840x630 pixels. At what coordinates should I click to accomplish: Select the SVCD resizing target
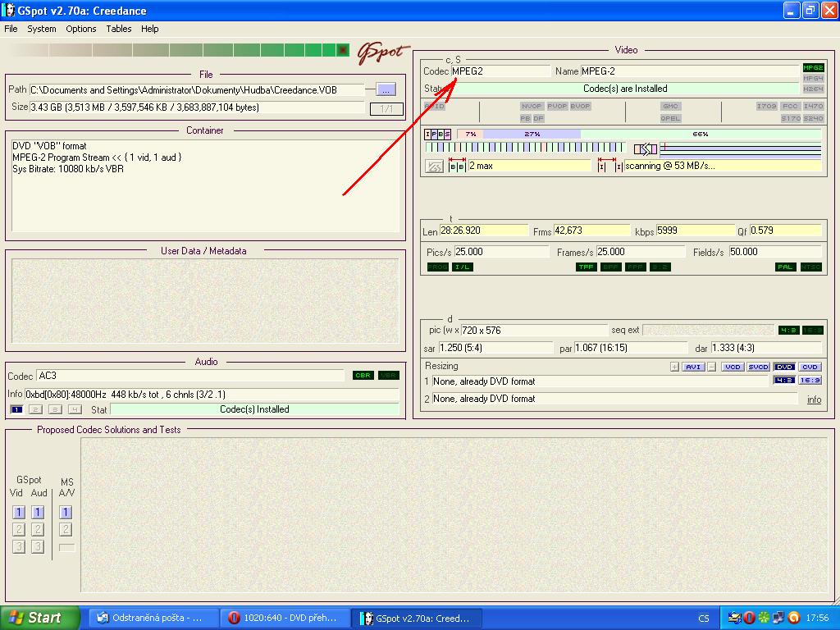click(x=758, y=367)
